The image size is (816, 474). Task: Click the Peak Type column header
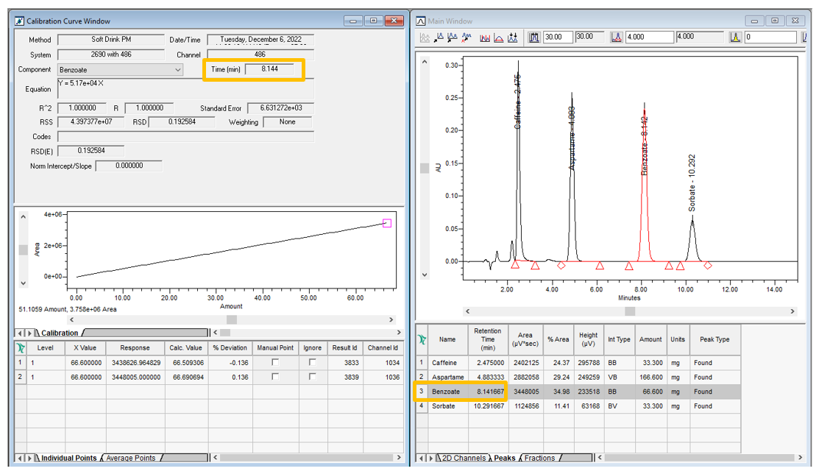[715, 339]
